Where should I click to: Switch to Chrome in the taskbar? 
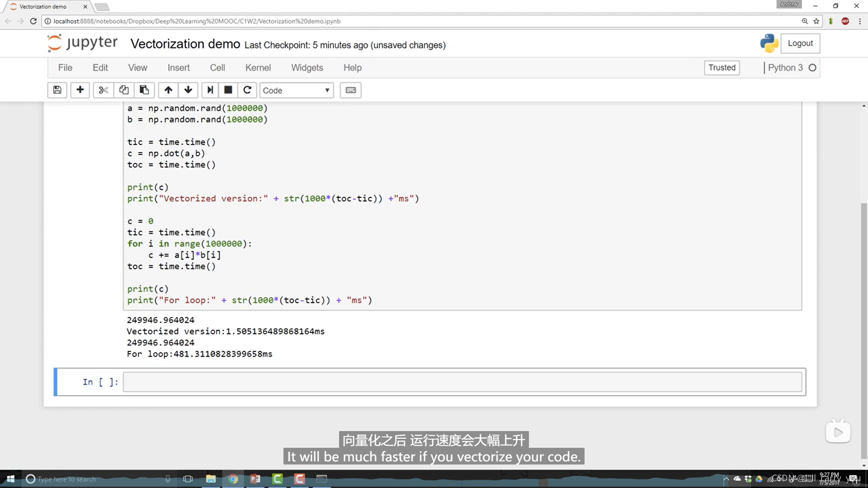tap(233, 479)
